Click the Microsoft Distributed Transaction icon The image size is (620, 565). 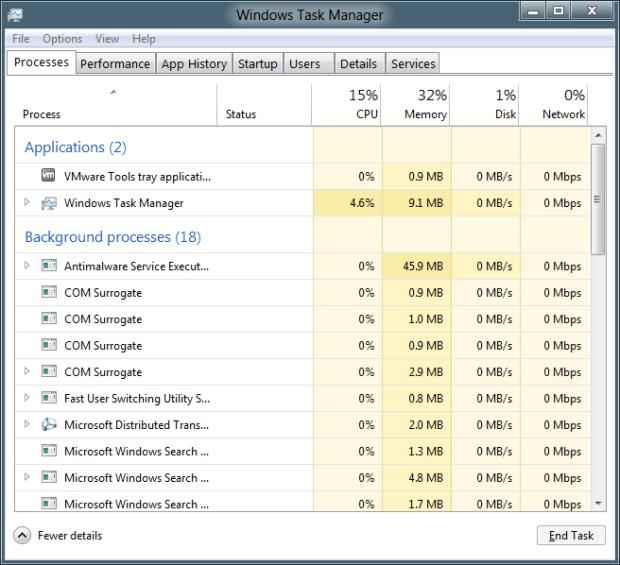pos(49,424)
